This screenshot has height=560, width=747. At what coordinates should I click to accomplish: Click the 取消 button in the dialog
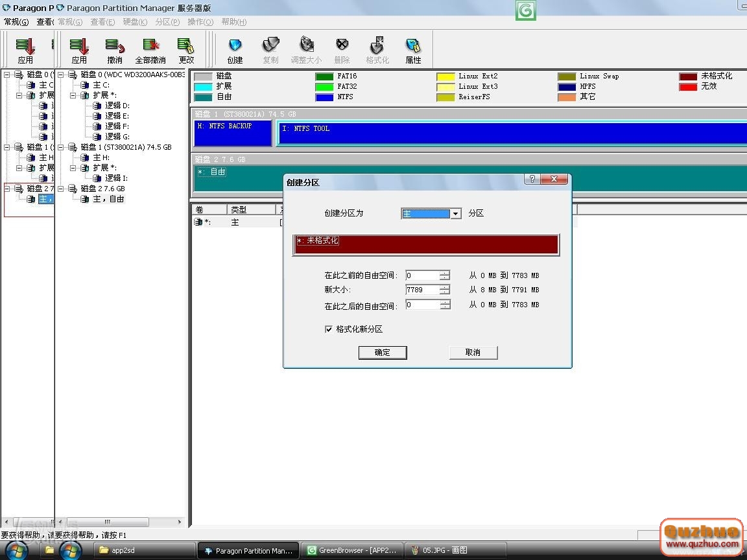coord(473,353)
